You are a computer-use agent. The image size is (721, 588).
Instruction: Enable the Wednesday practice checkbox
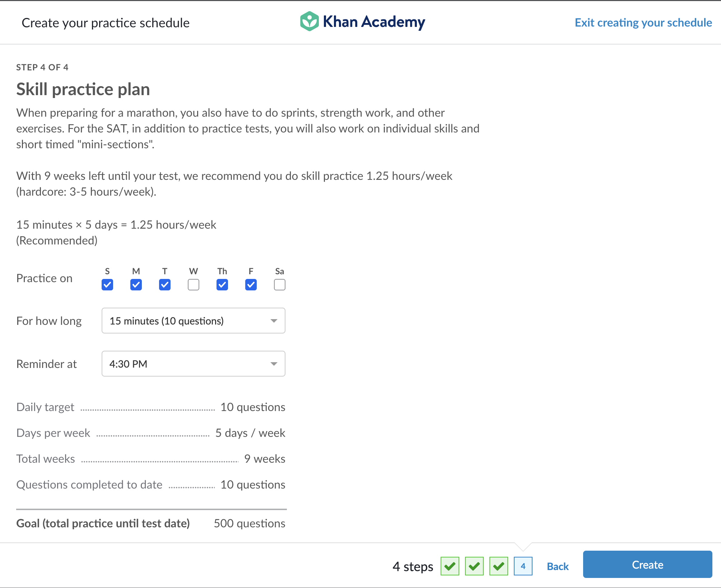pyautogui.click(x=194, y=285)
